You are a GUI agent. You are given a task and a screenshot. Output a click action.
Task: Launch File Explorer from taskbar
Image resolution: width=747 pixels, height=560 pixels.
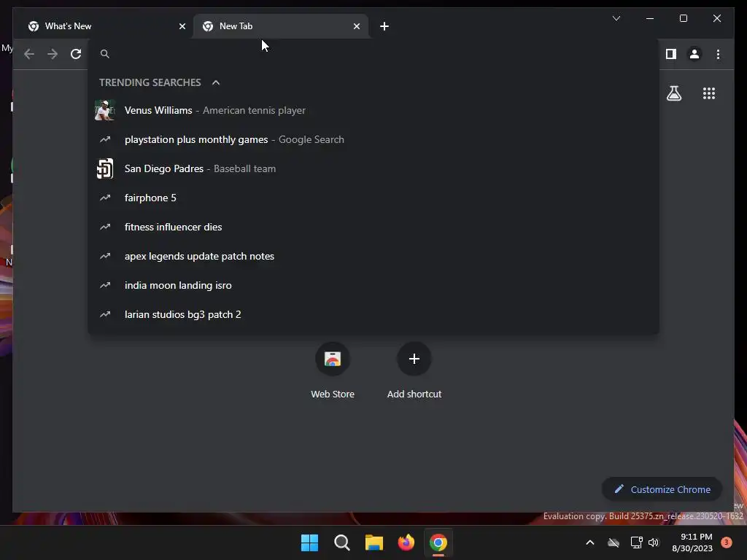(374, 542)
